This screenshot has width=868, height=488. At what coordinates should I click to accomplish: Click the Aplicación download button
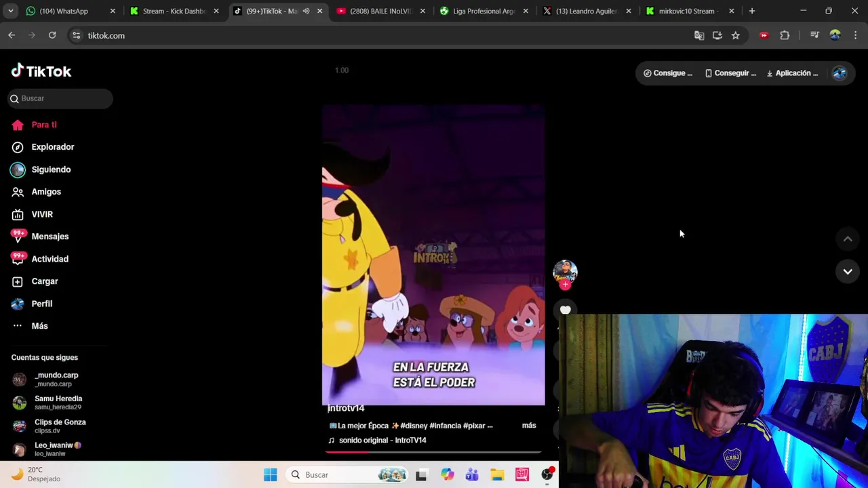792,73
